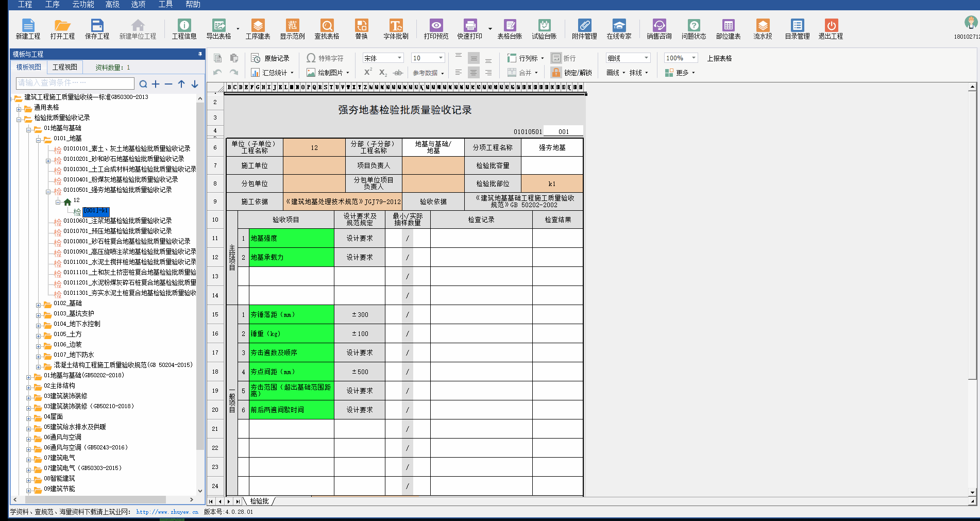Click the 新建工程 (New Project) icon
This screenshot has height=521, width=980.
28,29
